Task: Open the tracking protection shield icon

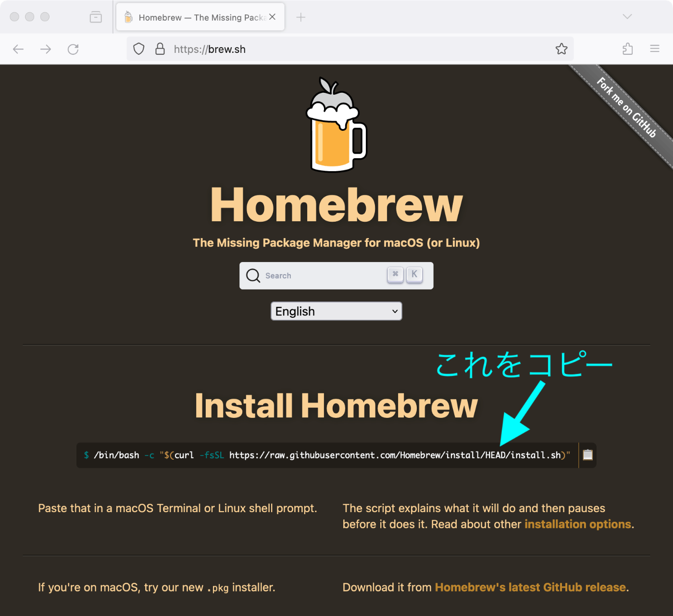Action: (139, 49)
